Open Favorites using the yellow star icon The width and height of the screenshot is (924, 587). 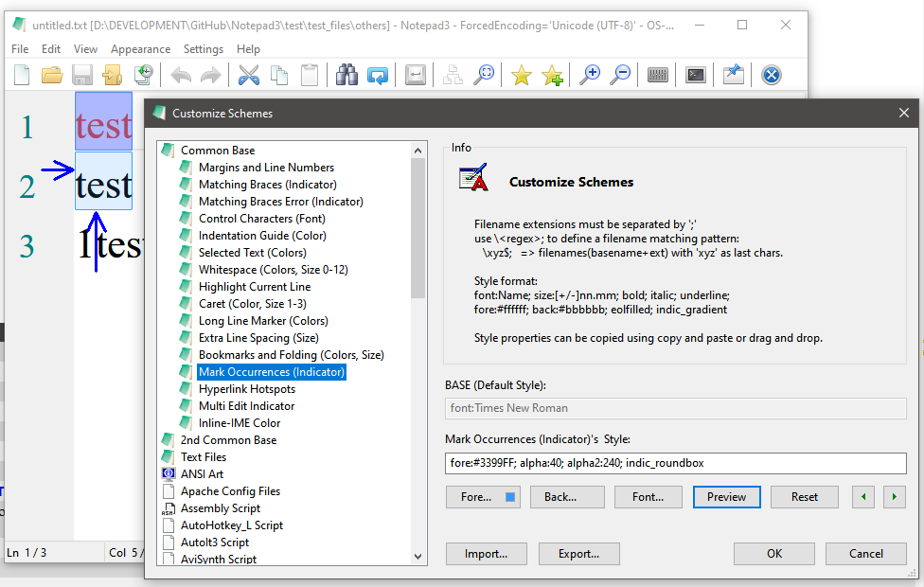[521, 74]
